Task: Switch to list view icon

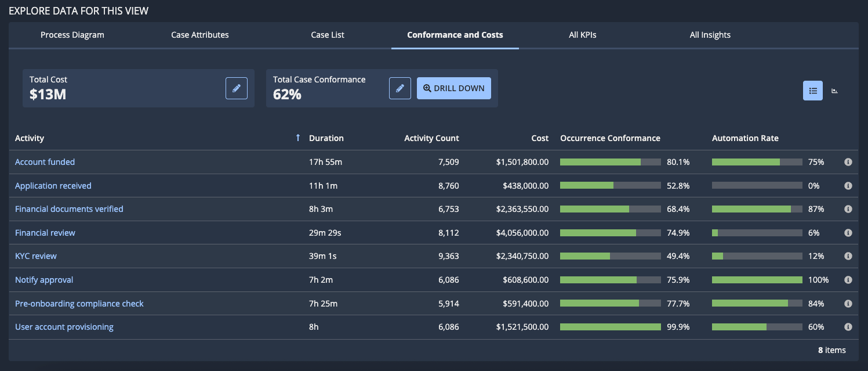Action: tap(813, 91)
